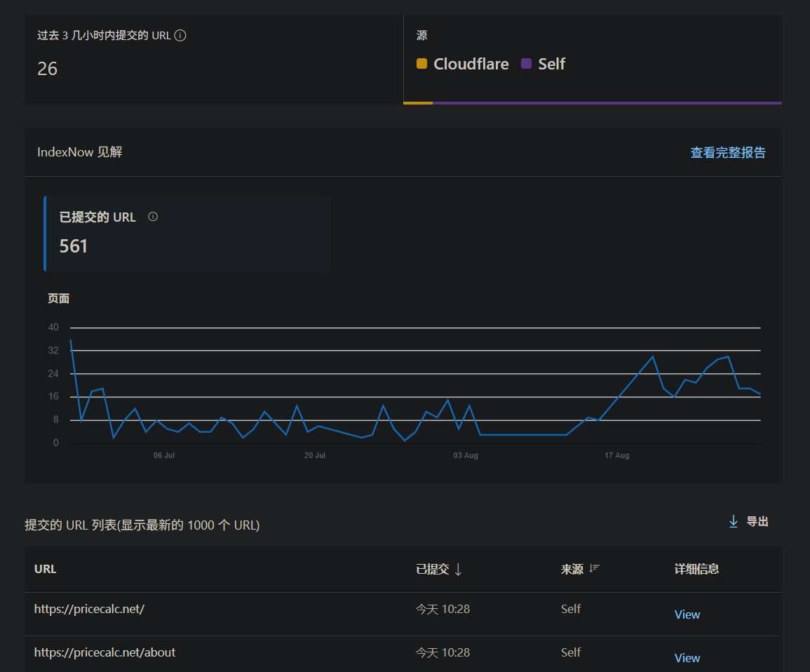Click the 来源 column sort icon

(x=595, y=569)
